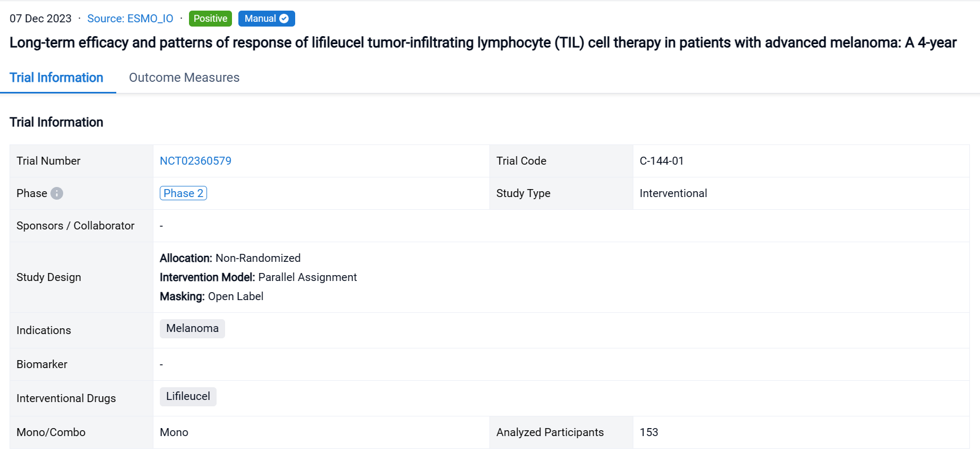Viewport: 980px width, 452px height.
Task: Click the Positive status badge
Action: tap(210, 19)
